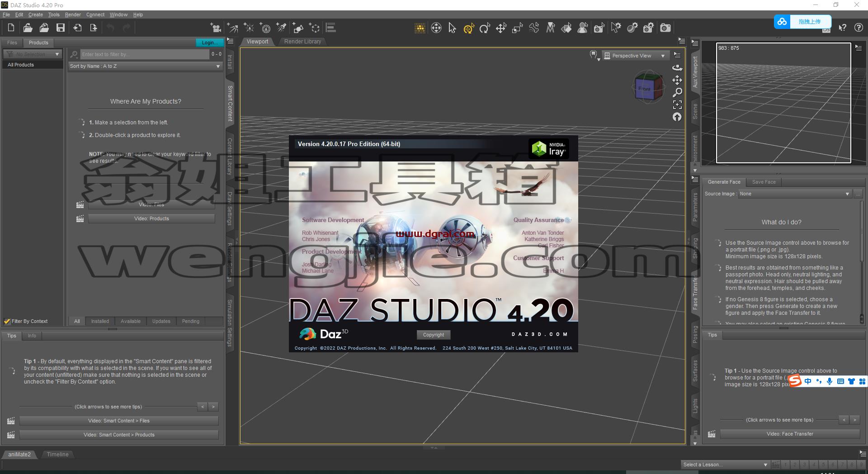Click the Baidu cloud upload widget
868x474 pixels.
(803, 21)
